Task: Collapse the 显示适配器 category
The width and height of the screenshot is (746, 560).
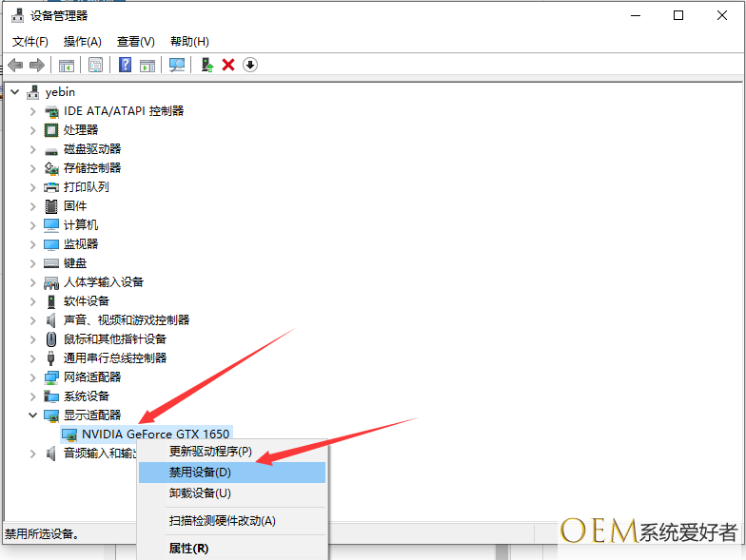Action: point(33,415)
